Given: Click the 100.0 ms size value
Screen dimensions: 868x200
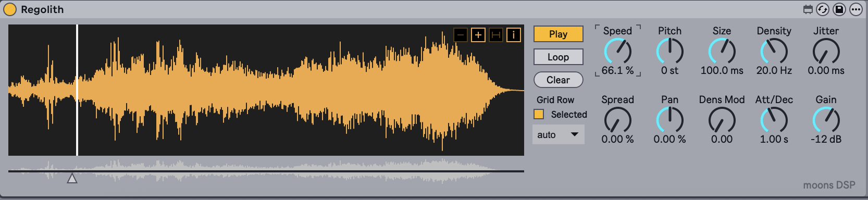Looking at the screenshot, I should point(722,70).
